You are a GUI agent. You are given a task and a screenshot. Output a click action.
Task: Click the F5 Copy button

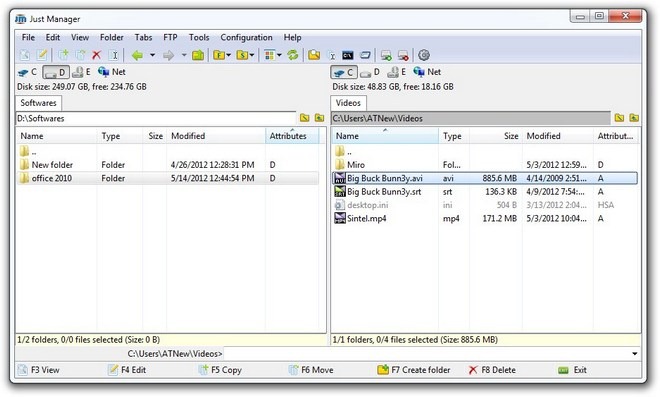220,370
